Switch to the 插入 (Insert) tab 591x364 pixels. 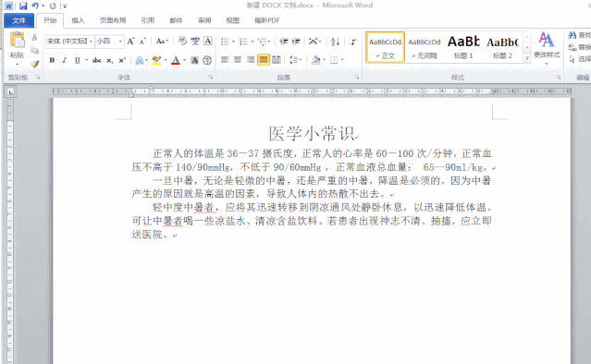pos(78,20)
